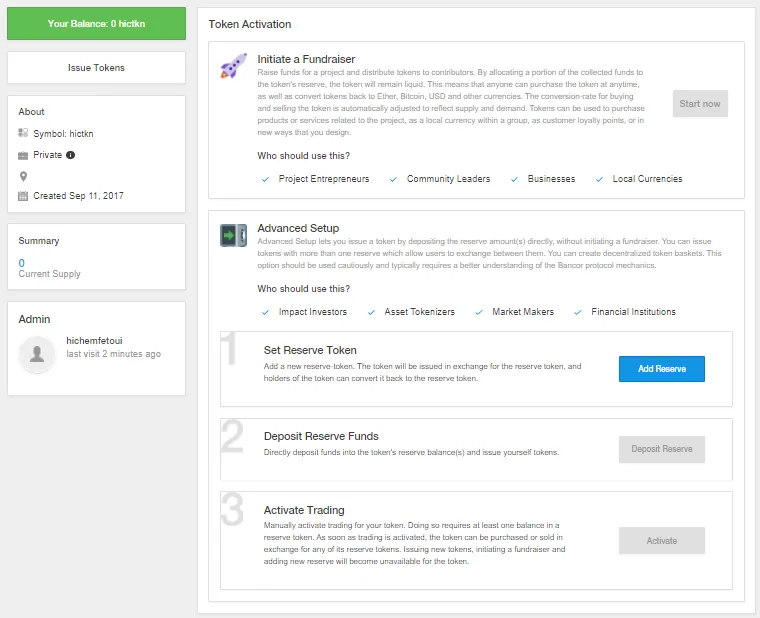Click the Current Supply label
Image resolution: width=760 pixels, height=618 pixels.
[49, 274]
